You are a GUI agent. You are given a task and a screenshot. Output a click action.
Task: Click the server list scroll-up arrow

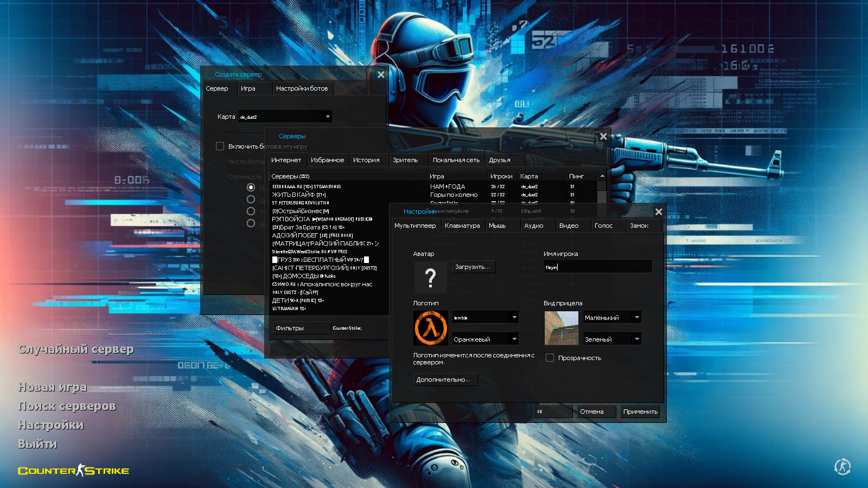pyautogui.click(x=602, y=176)
